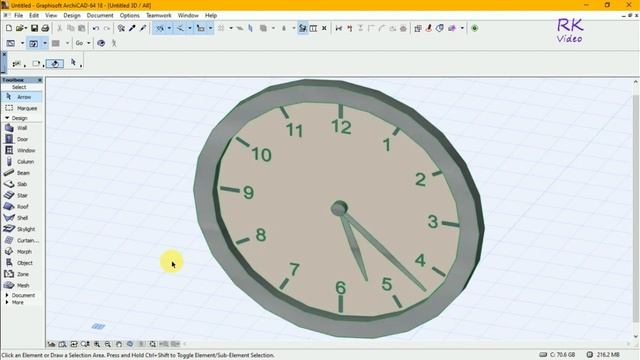The height and width of the screenshot is (360, 640).
Task: Toggle the rectangle selection method in info box
Action: (36, 64)
